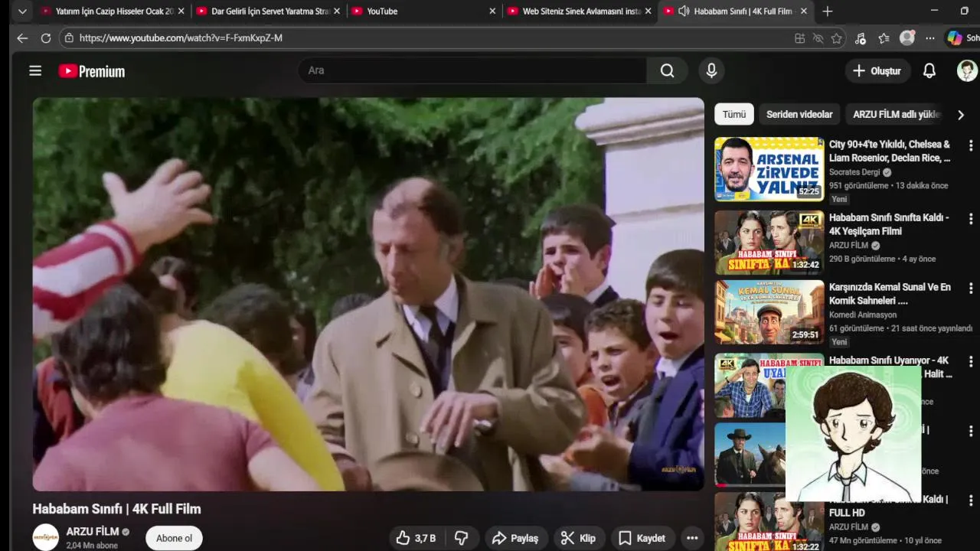Dislike the video with thumbs down
The height and width of the screenshot is (551, 980).
pos(461,538)
